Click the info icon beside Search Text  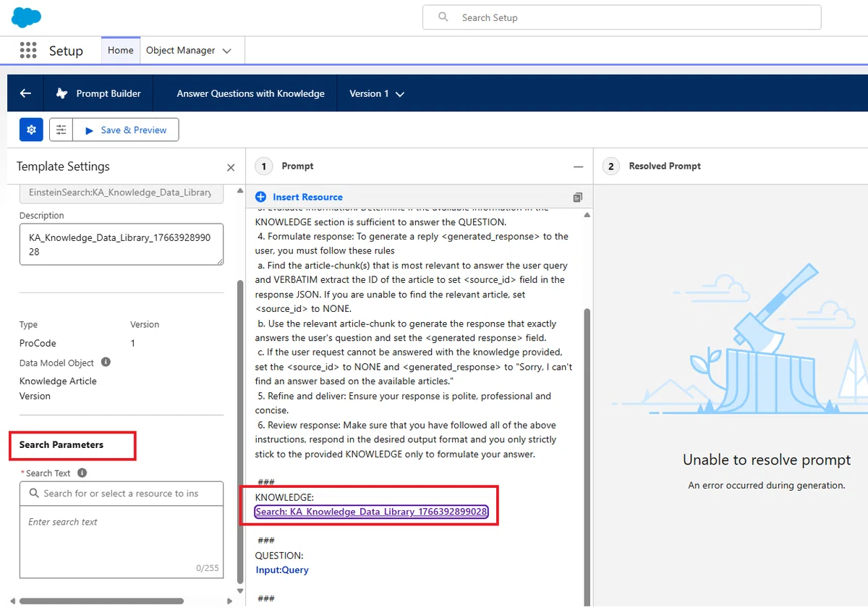pos(82,473)
